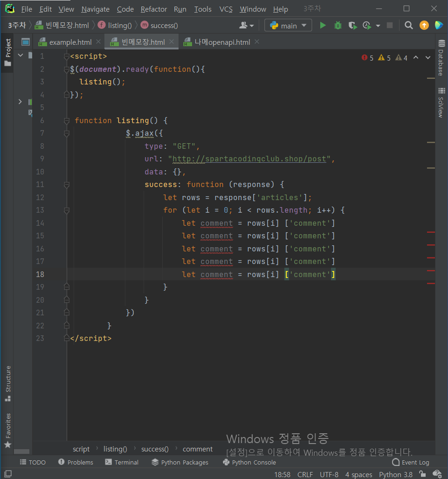Open the Tools menu
The image size is (448, 479).
tap(203, 9)
